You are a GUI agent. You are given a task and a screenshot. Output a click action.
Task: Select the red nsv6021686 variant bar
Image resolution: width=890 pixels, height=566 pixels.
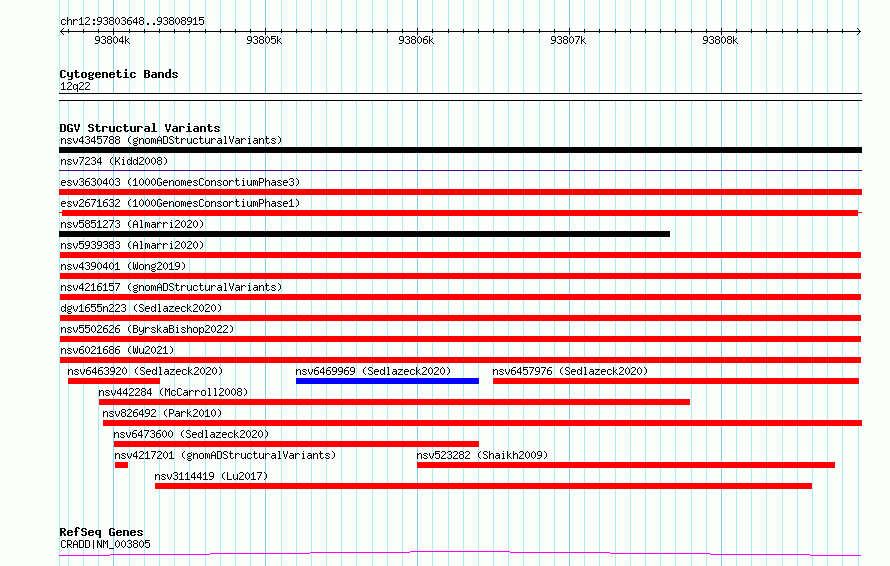point(460,360)
